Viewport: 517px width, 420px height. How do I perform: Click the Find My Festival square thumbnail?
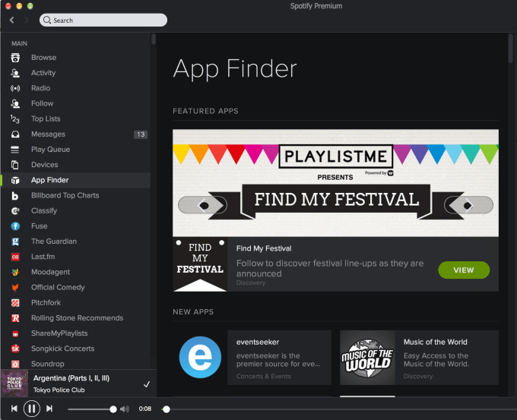click(200, 264)
